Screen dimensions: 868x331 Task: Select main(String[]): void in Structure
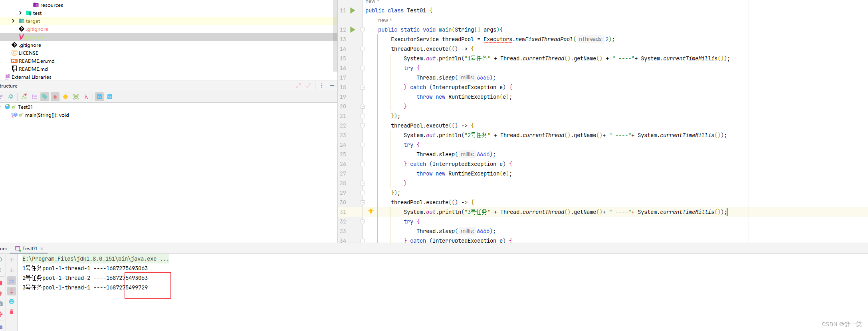click(47, 115)
